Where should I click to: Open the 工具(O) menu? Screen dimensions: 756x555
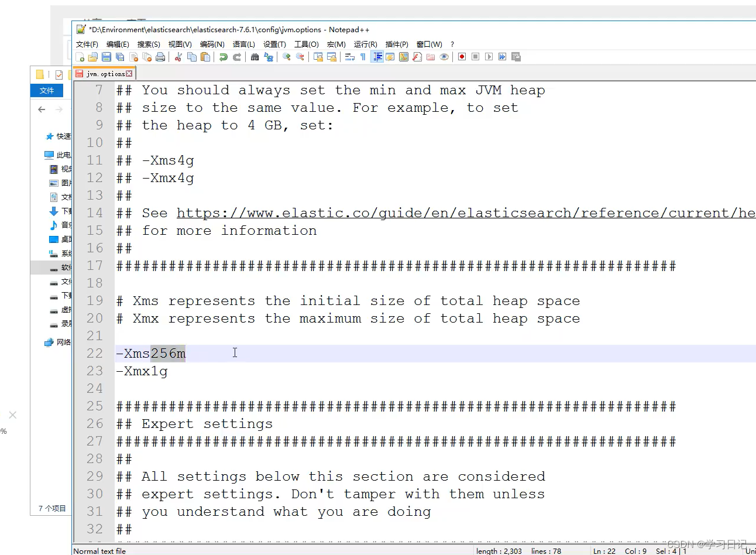pyautogui.click(x=306, y=44)
